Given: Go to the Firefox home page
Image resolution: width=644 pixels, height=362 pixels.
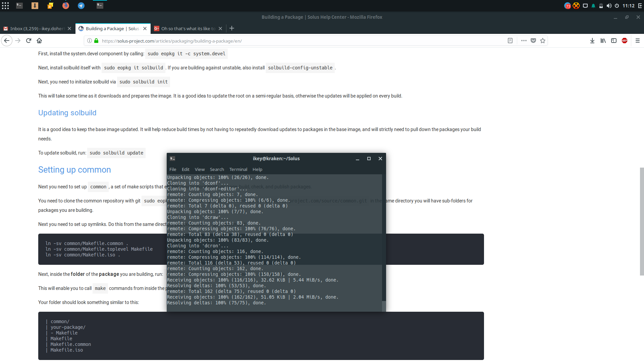Looking at the screenshot, I should click(x=39, y=41).
